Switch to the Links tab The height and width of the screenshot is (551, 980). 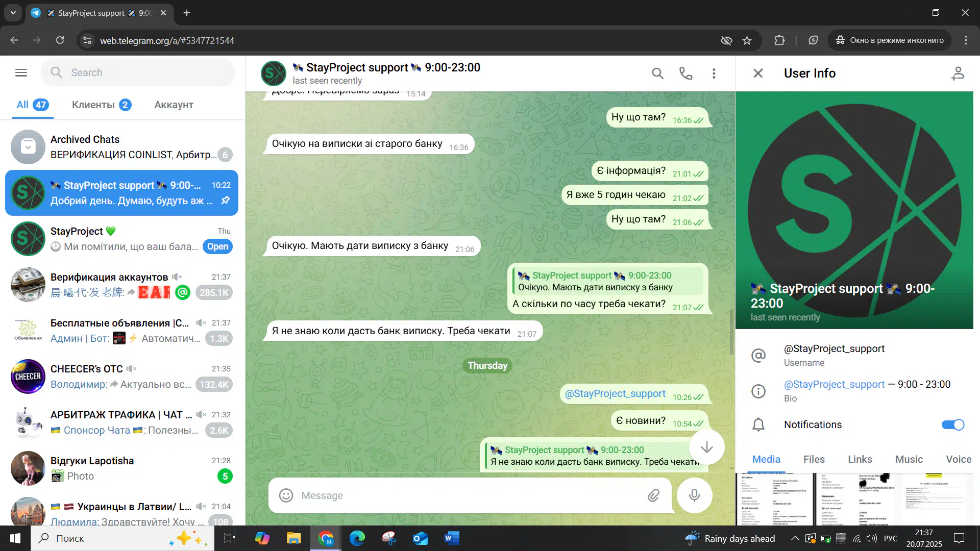click(x=860, y=459)
